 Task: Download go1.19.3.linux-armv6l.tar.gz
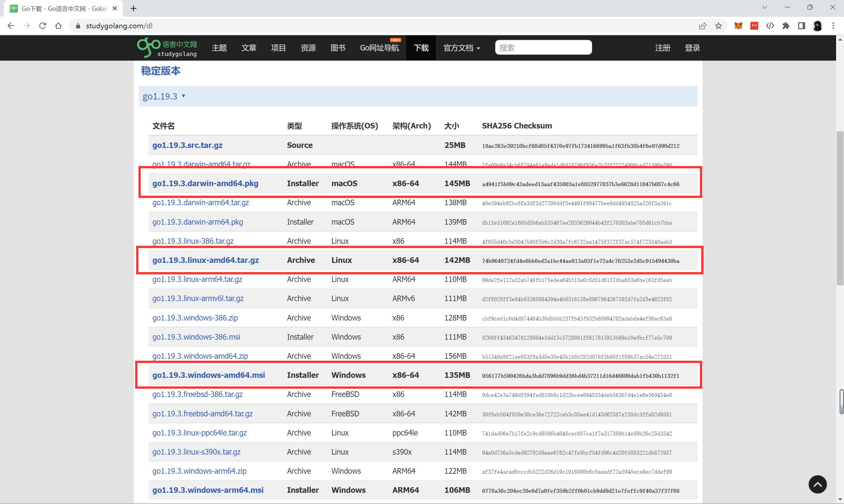coord(198,298)
